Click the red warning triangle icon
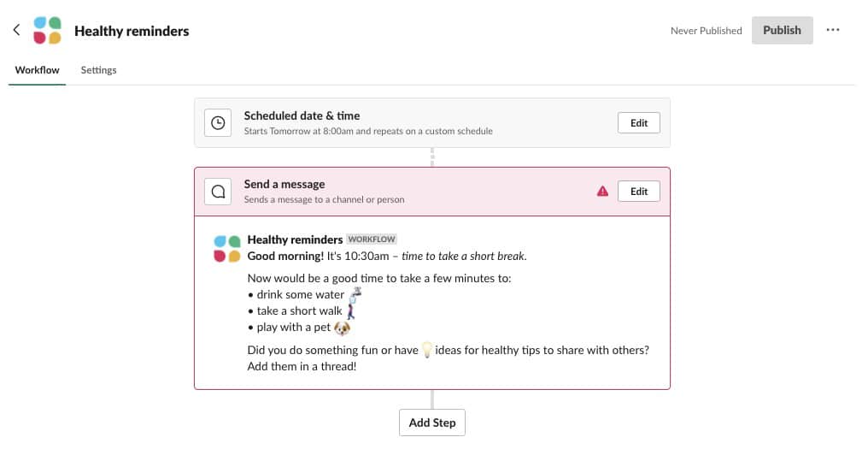Viewport: 868px width, 455px height. 602,192
